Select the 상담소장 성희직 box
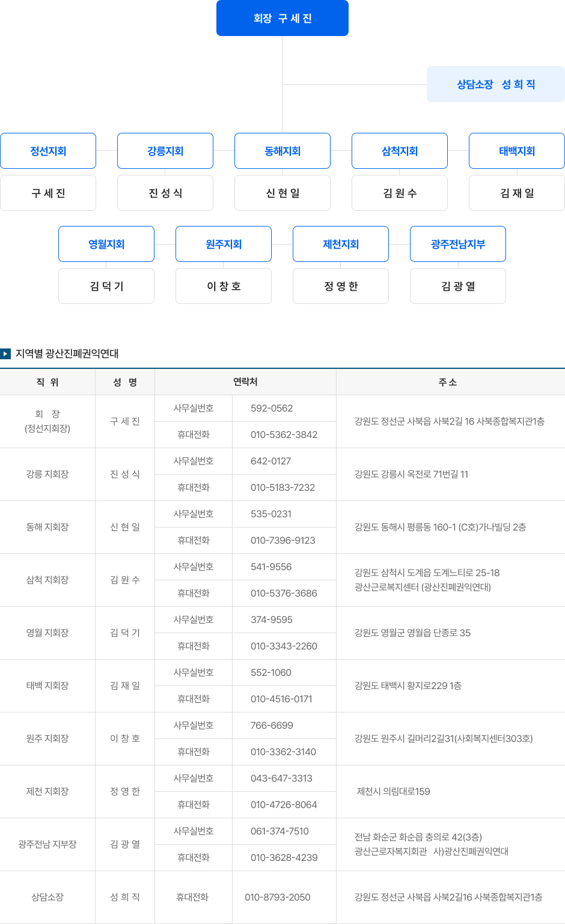565x924 pixels. coord(495,85)
